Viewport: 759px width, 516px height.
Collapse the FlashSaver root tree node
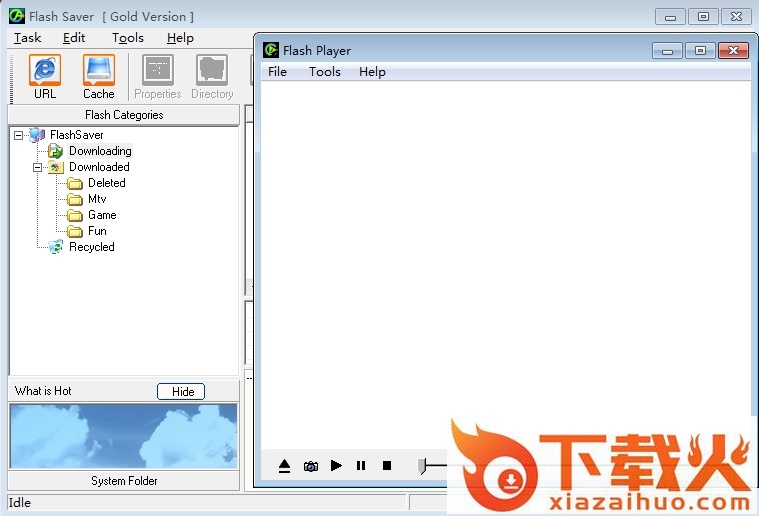click(x=19, y=135)
